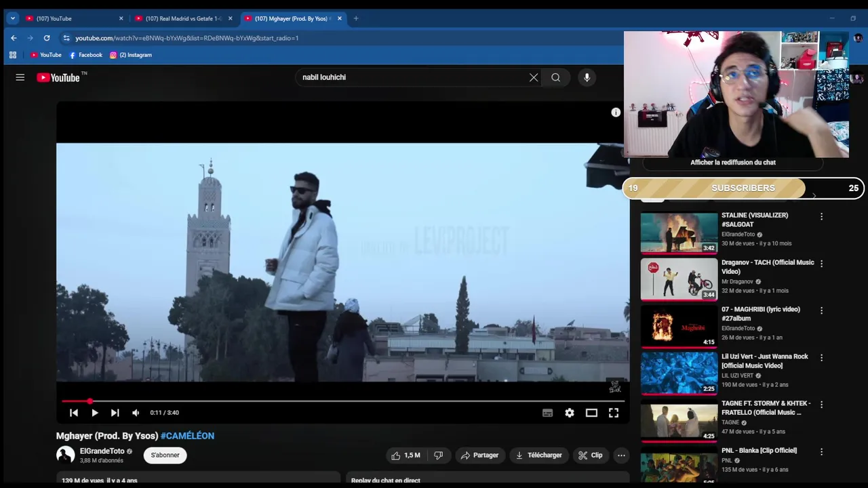The height and width of the screenshot is (488, 868).
Task: Open 07 - MAGHRIBI lyric video thumbnail
Action: point(679,327)
